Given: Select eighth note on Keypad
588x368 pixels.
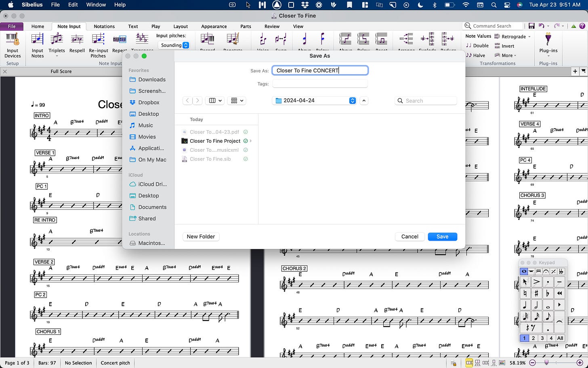Looking at the screenshot, I should coord(548,316).
